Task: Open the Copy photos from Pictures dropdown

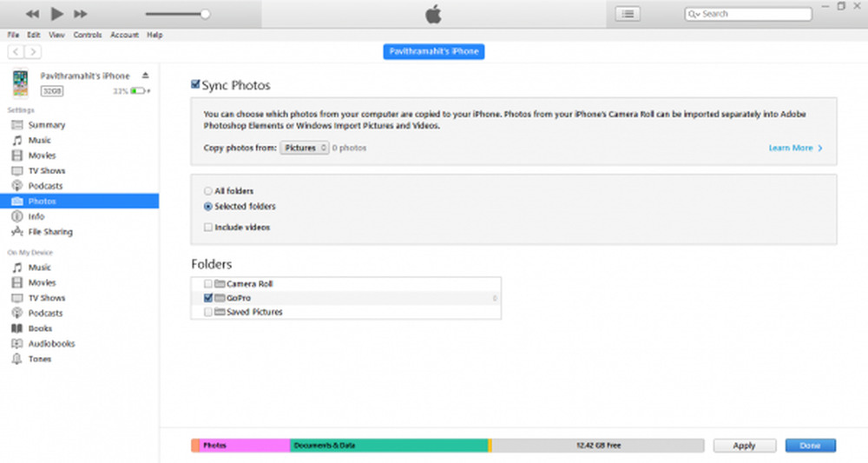Action: coord(305,149)
